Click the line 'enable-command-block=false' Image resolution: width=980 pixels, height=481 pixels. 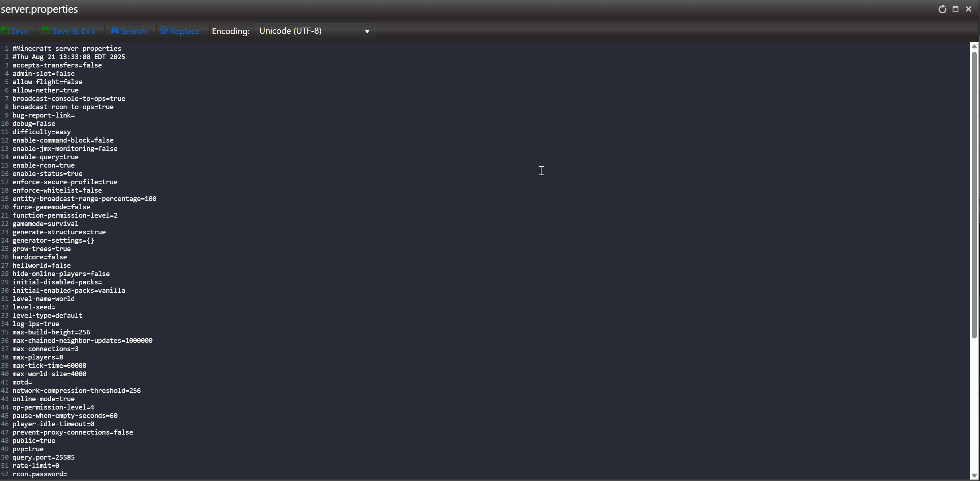[x=63, y=140]
